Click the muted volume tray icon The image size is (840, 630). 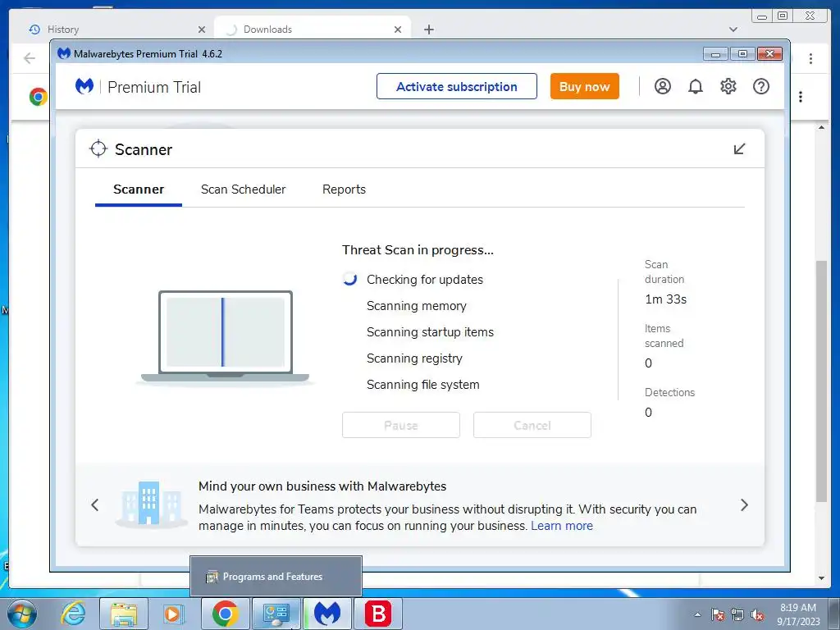coord(757,614)
